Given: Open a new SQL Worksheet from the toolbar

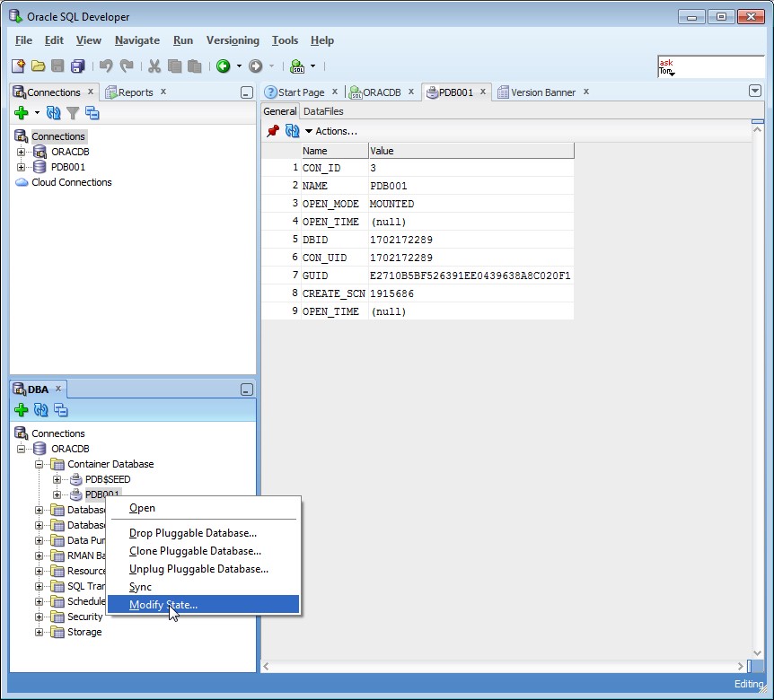Looking at the screenshot, I should [x=299, y=65].
